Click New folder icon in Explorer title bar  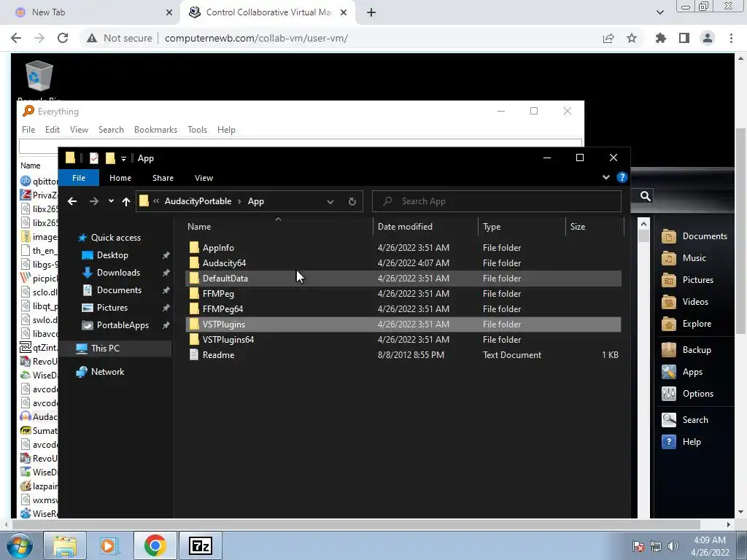(x=110, y=158)
